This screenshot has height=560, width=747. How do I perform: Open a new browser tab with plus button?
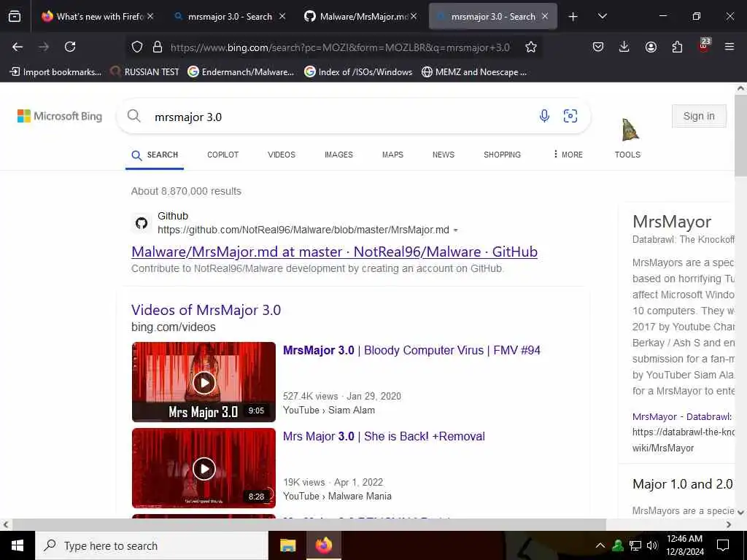tap(573, 17)
